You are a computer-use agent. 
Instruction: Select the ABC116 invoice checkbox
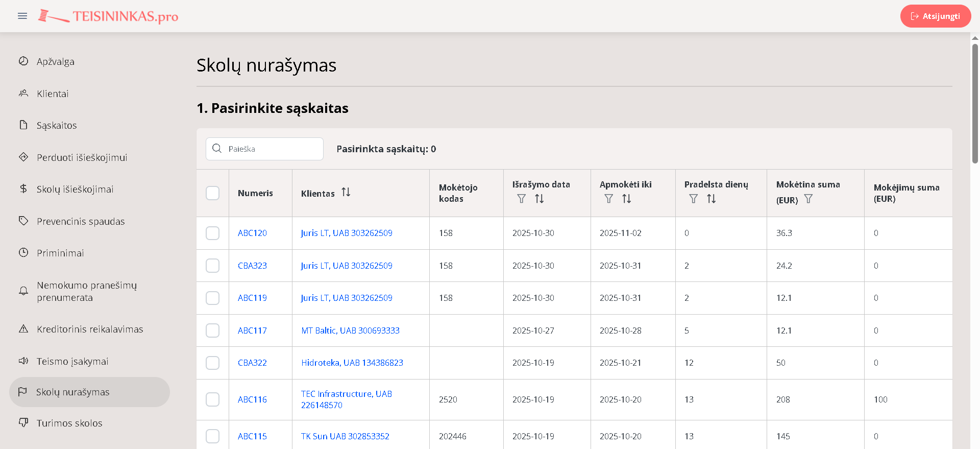(x=213, y=399)
